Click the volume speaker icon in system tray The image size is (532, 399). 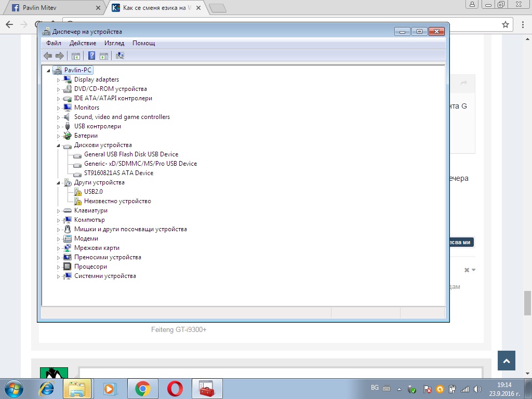[477, 389]
